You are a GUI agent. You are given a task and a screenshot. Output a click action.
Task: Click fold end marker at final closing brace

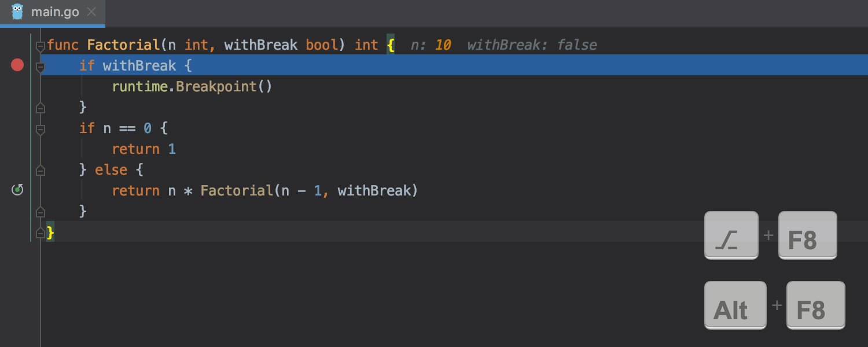(x=40, y=232)
